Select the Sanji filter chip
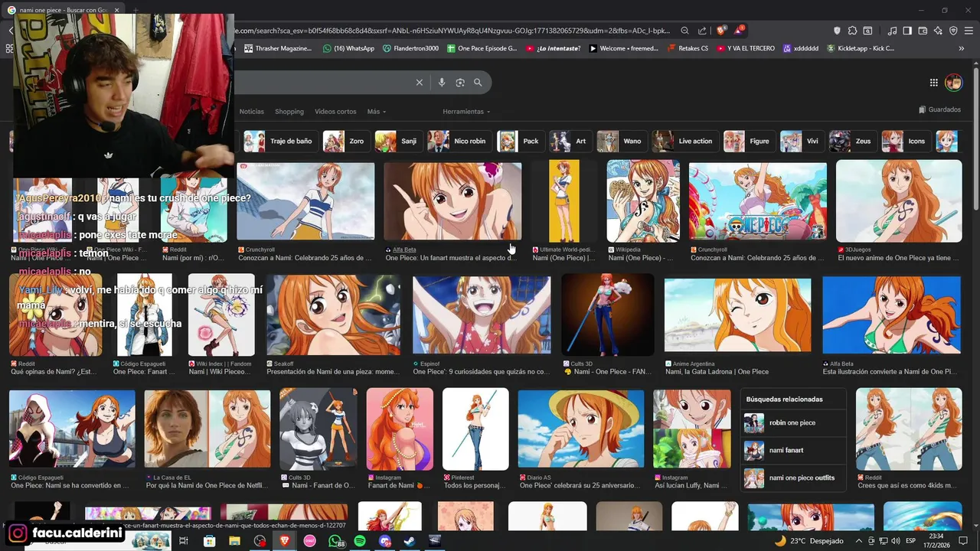980x551 pixels. pos(397,141)
